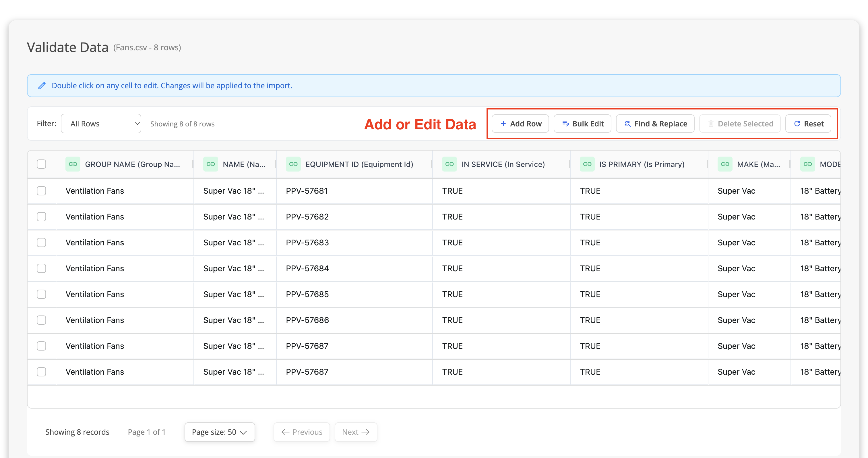Click the link icon beside IN SERVICE column
This screenshot has height=458, width=868.
(x=449, y=164)
